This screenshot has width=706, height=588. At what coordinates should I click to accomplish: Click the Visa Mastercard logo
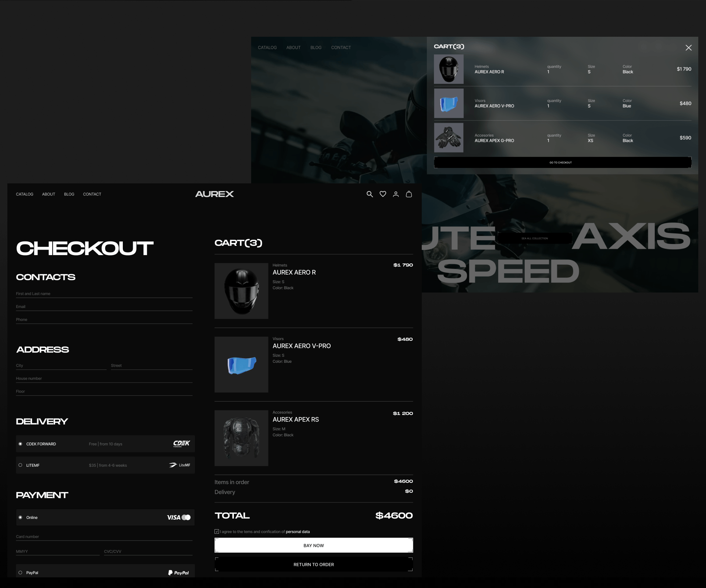tap(179, 517)
